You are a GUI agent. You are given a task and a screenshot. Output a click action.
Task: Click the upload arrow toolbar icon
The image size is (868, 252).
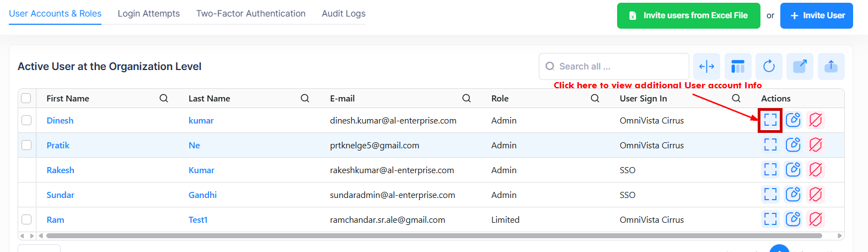coord(831,67)
